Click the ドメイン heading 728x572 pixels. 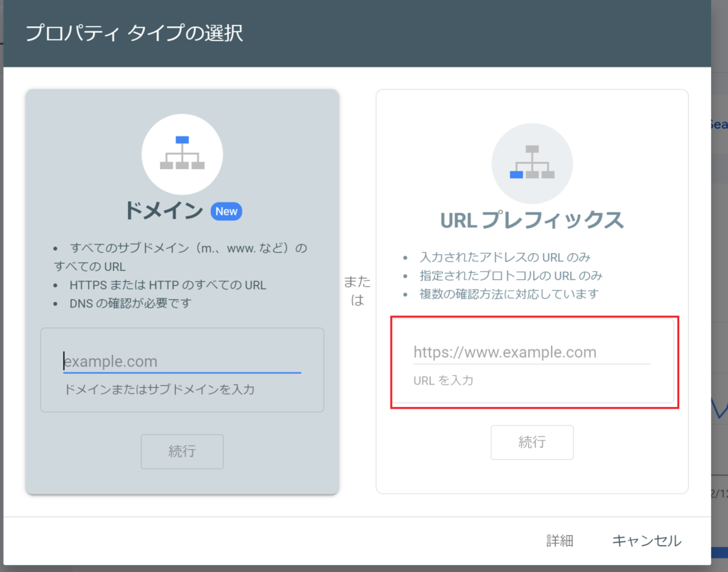164,210
